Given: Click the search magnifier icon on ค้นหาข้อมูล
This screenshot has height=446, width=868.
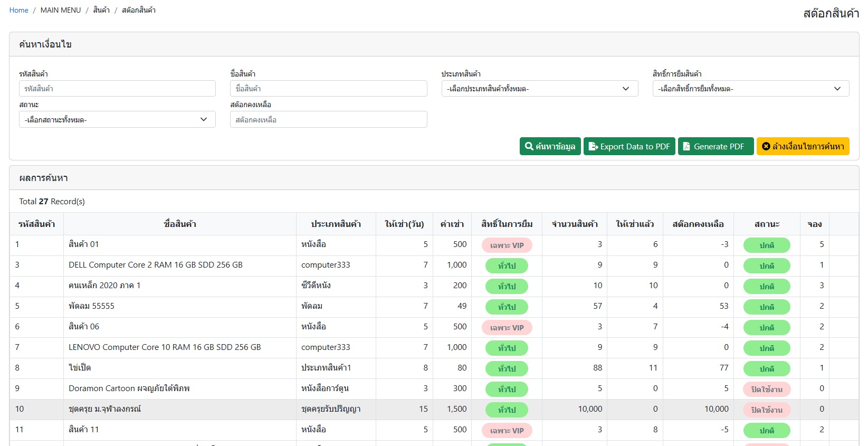Looking at the screenshot, I should (x=529, y=146).
